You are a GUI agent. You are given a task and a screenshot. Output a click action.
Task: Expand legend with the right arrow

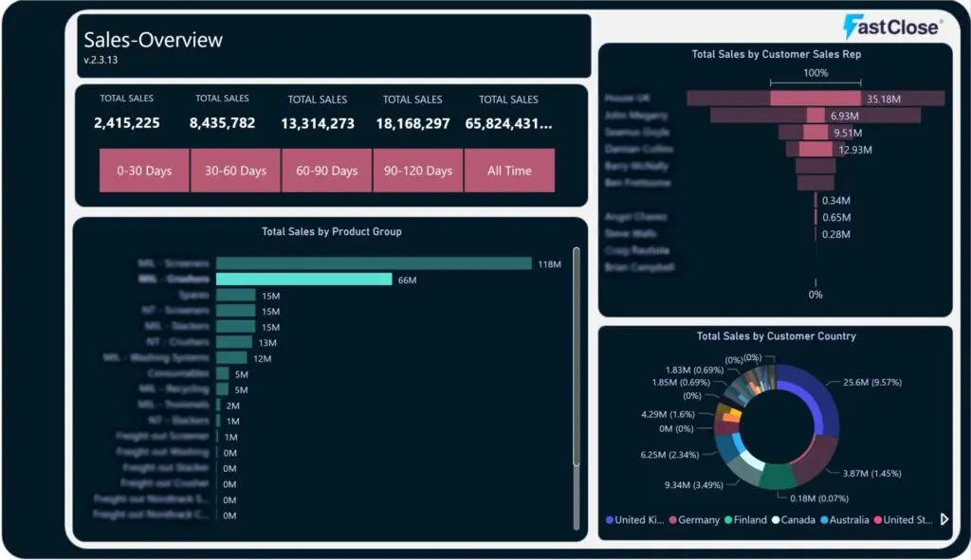944,519
